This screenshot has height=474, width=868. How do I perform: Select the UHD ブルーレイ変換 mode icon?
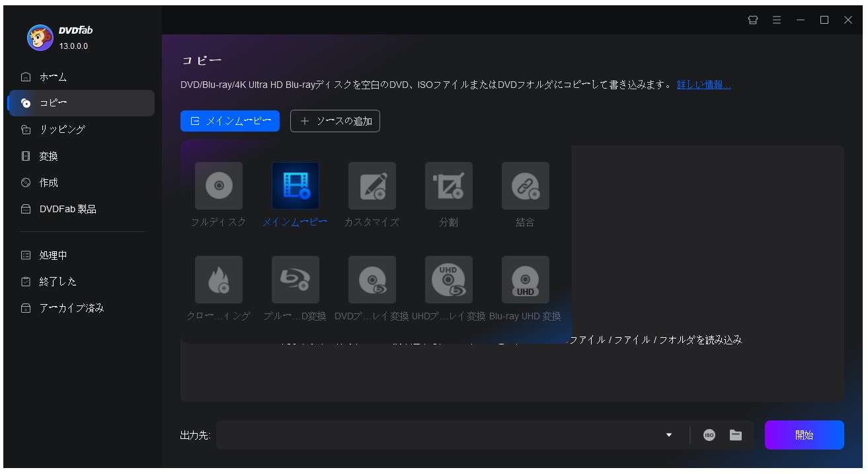tap(449, 280)
